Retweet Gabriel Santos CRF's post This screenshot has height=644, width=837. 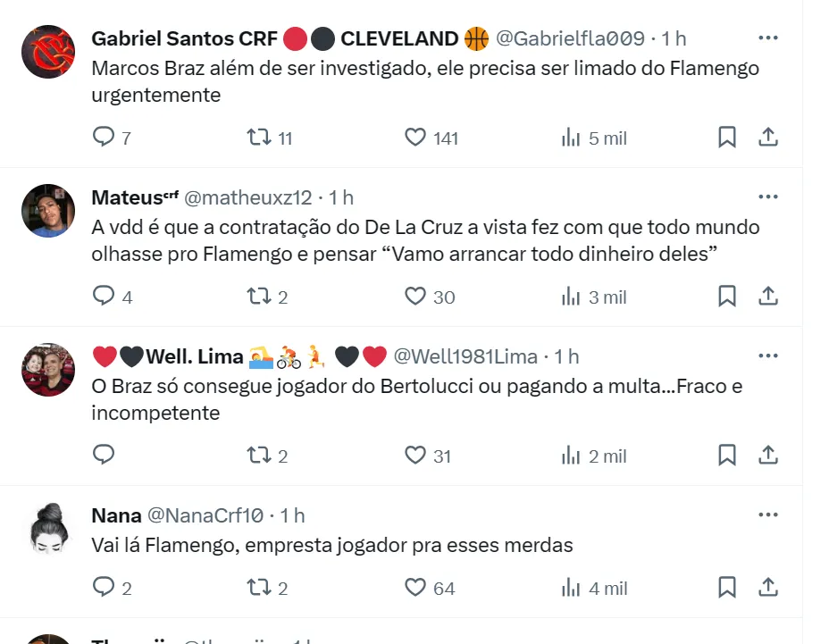point(258,137)
